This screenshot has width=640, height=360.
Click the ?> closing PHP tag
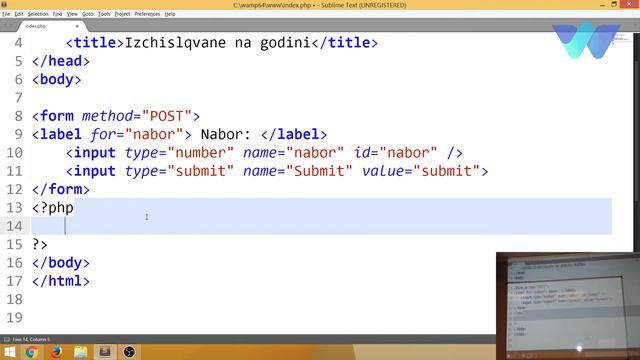[x=40, y=244]
